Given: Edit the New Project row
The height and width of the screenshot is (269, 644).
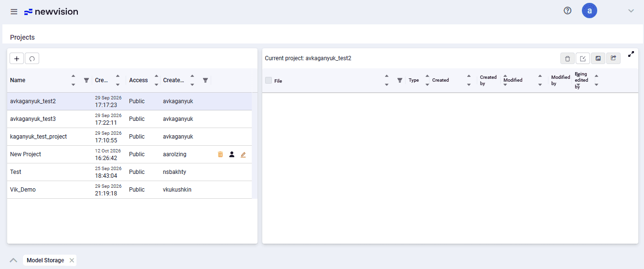Looking at the screenshot, I should (243, 154).
